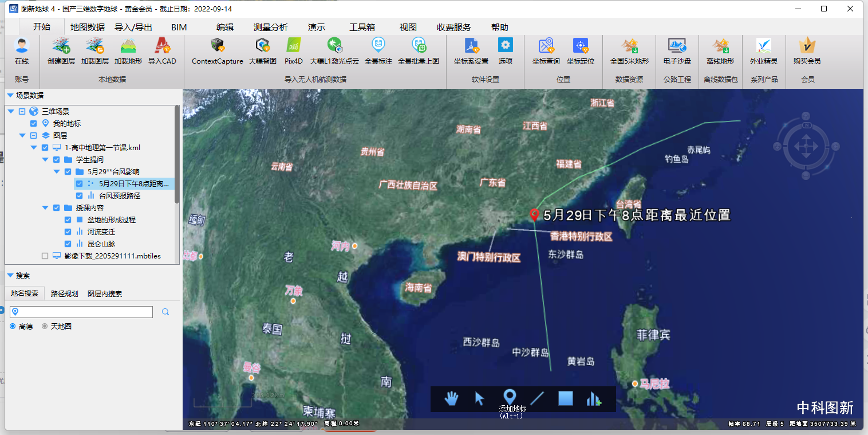
Task: Select 天地图 radio button
Action: tap(45, 326)
